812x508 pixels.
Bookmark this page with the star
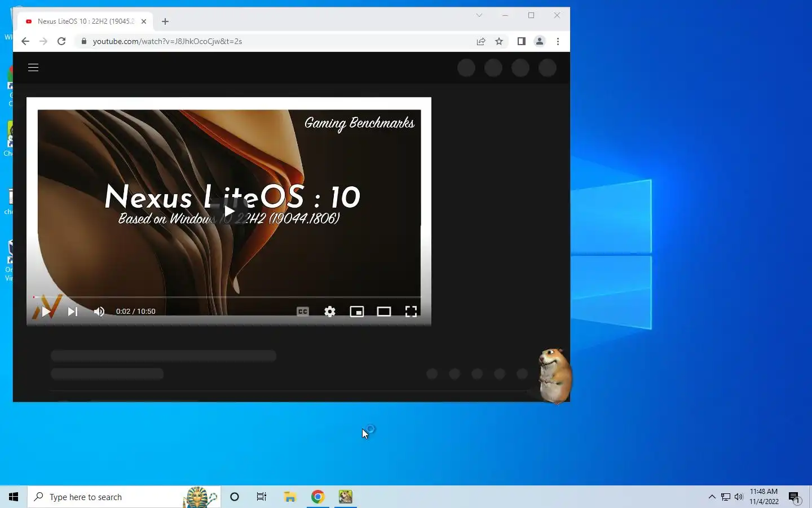[x=499, y=41]
